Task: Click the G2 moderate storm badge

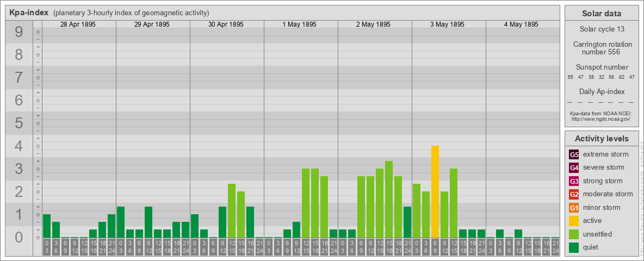Action: 574,194
